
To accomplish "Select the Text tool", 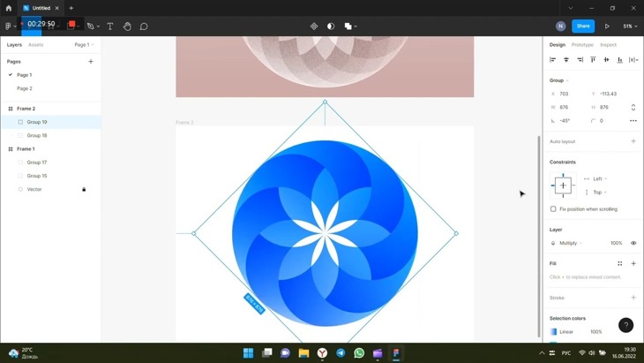I will (109, 26).
